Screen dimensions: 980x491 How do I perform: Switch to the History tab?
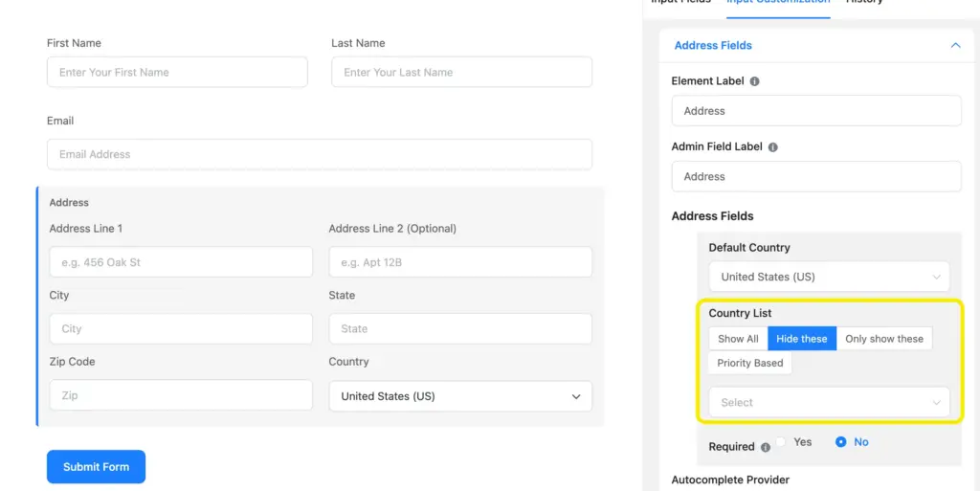864,2
